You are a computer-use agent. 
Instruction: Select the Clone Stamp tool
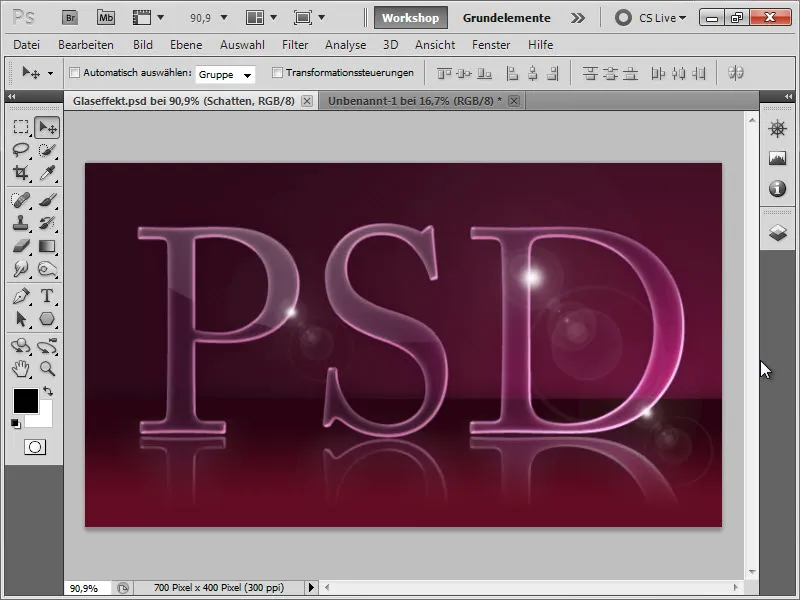pos(21,223)
